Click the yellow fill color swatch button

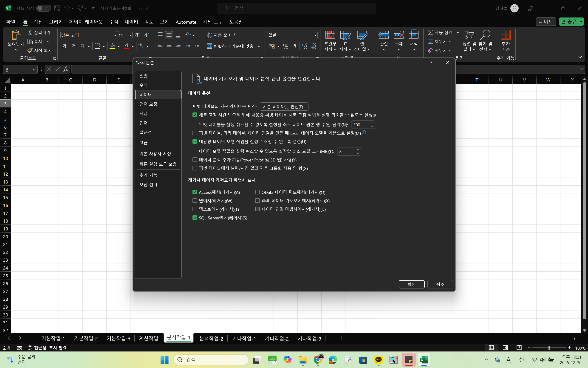point(112,46)
